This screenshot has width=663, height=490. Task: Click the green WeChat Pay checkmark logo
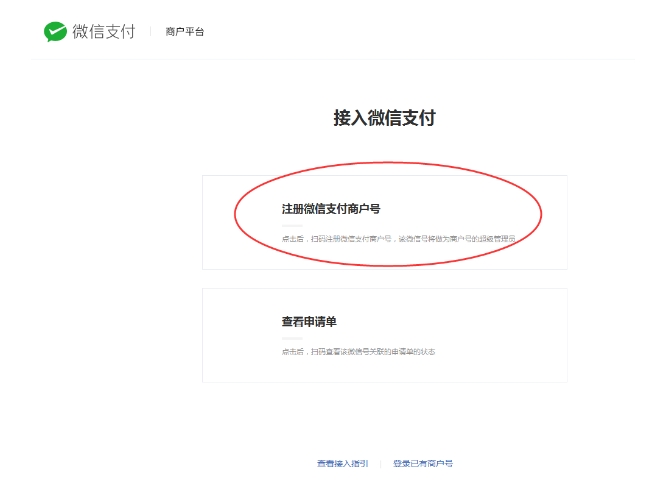tap(55, 32)
